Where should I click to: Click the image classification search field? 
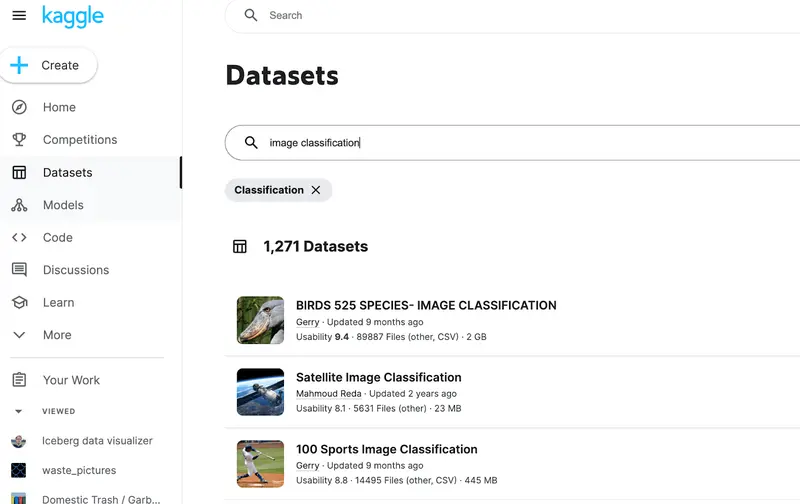[512, 143]
